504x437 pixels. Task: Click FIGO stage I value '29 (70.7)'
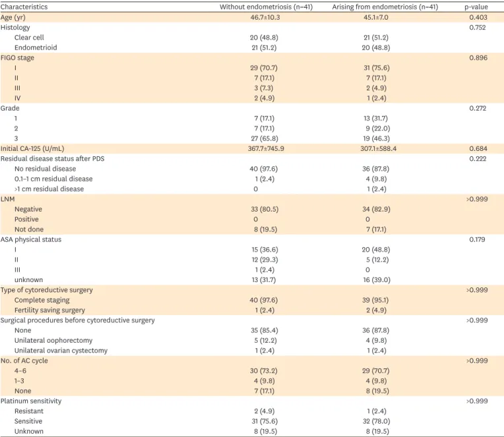click(x=264, y=68)
